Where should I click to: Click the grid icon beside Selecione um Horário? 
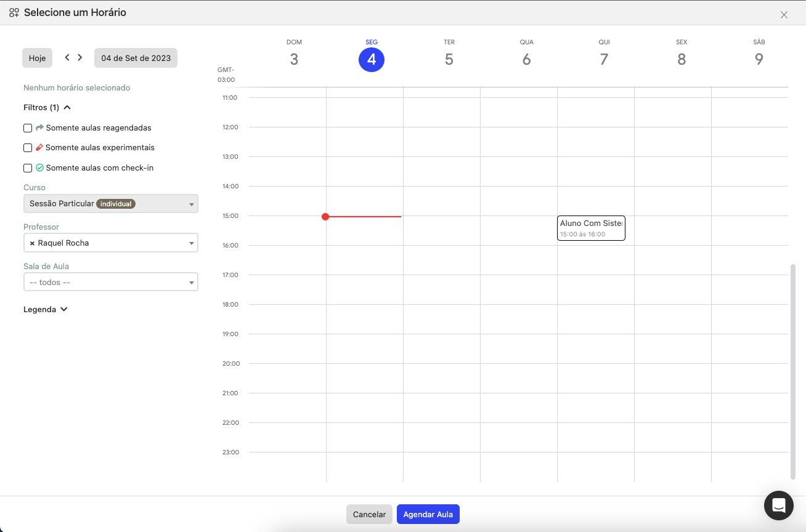coord(14,12)
